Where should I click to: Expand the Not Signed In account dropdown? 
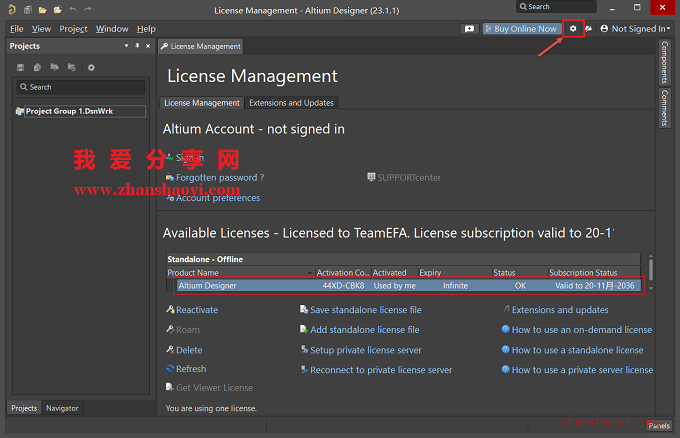click(x=635, y=29)
